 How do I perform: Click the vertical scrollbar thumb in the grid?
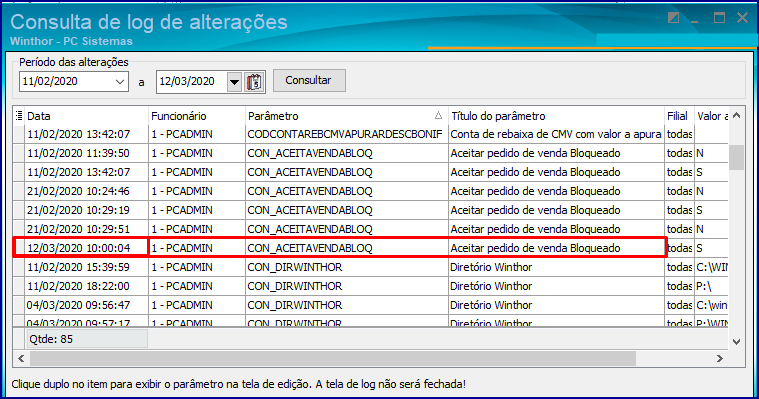tap(737, 157)
